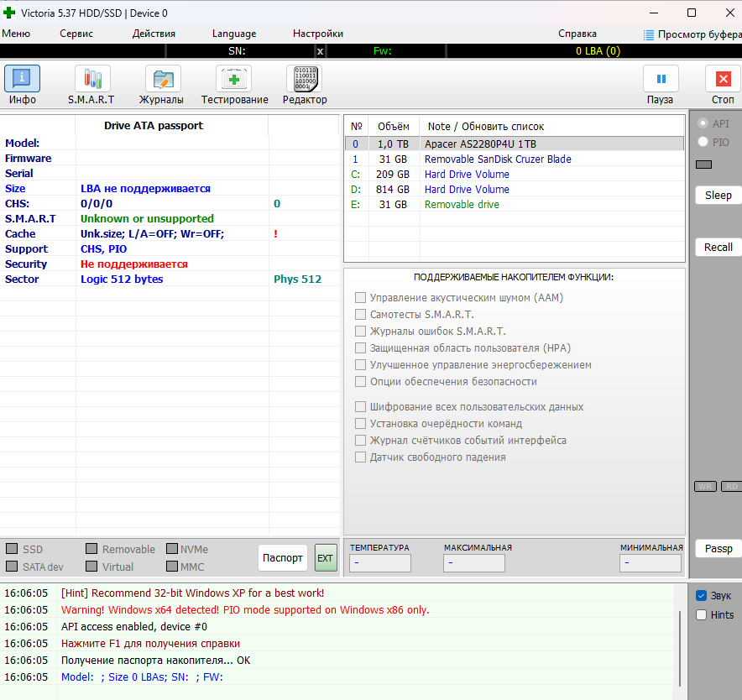Select the PIO radio button

(x=703, y=143)
